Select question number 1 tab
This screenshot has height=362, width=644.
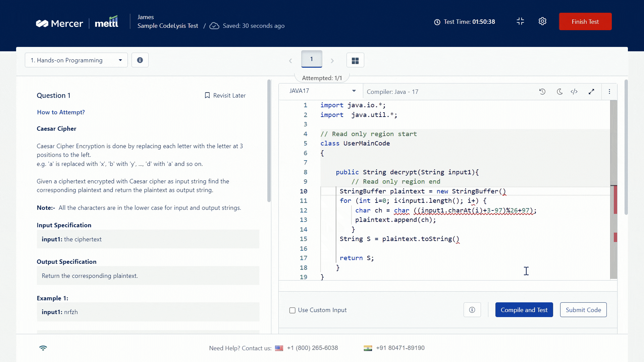(x=312, y=59)
